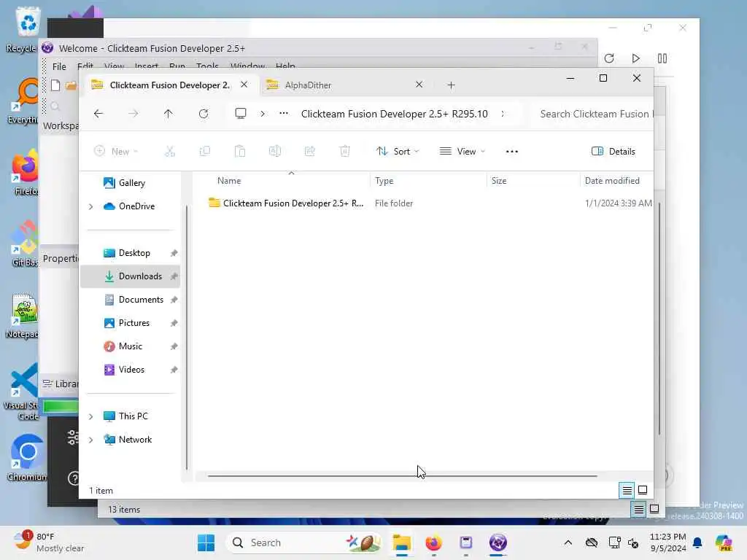Viewport: 747px width, 560px height.
Task: Expand chevron after the monitor icon in address bar
Action: [x=263, y=114]
